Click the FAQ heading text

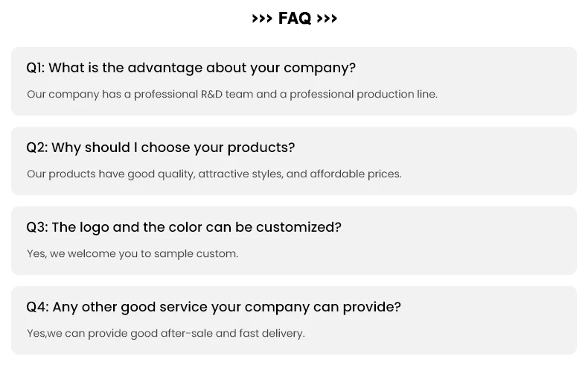(x=295, y=19)
